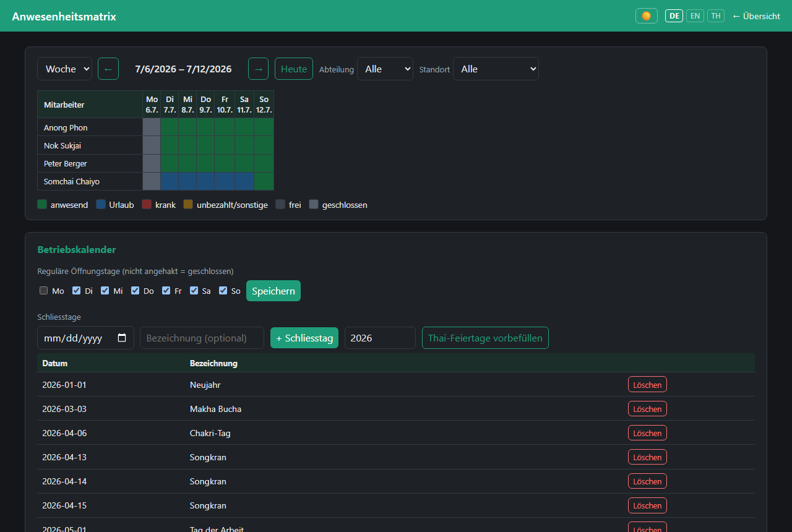
Task: Open the Übersicht link
Action: tap(756, 16)
